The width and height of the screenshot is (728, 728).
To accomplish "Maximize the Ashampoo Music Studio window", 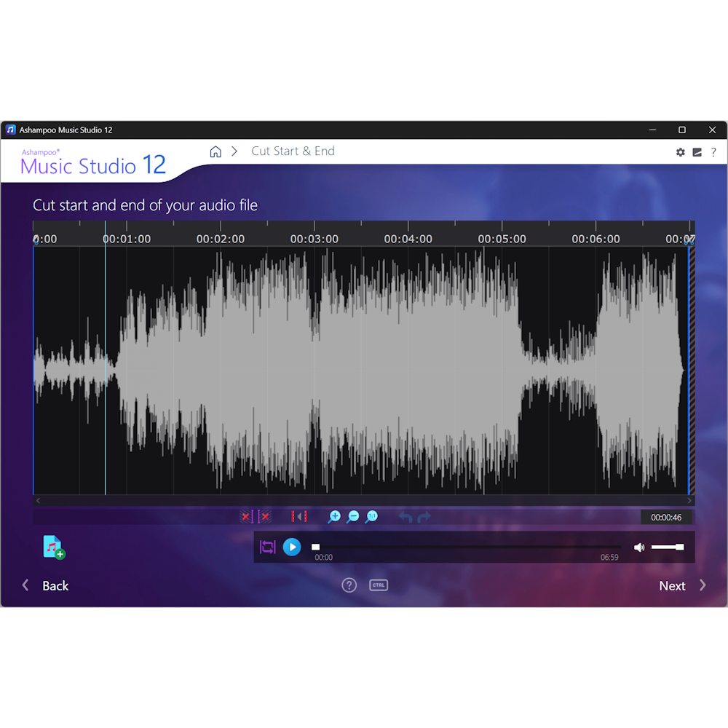I will pos(682,130).
